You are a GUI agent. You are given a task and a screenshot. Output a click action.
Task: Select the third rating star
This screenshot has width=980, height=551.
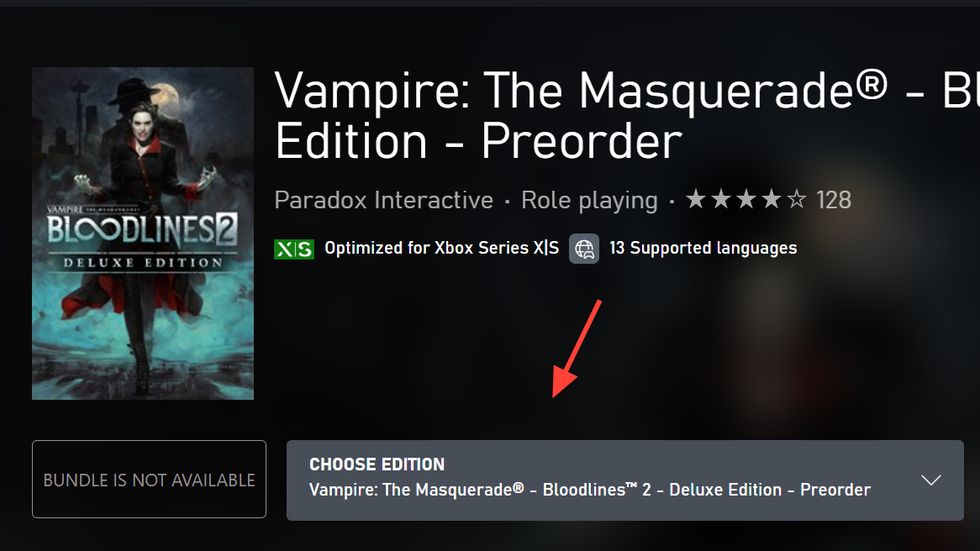pos(746,200)
